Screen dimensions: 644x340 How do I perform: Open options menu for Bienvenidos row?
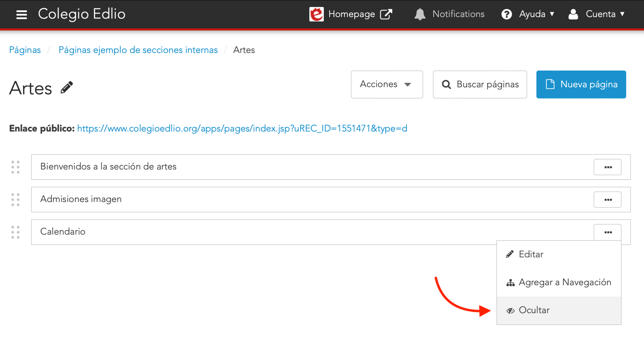pyautogui.click(x=607, y=167)
